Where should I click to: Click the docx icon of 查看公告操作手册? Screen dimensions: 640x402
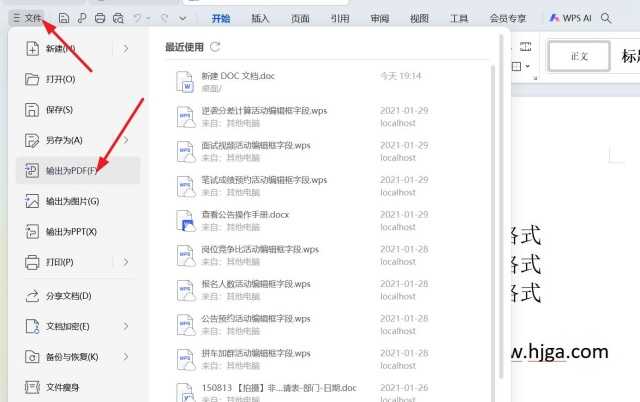pyautogui.click(x=185, y=221)
